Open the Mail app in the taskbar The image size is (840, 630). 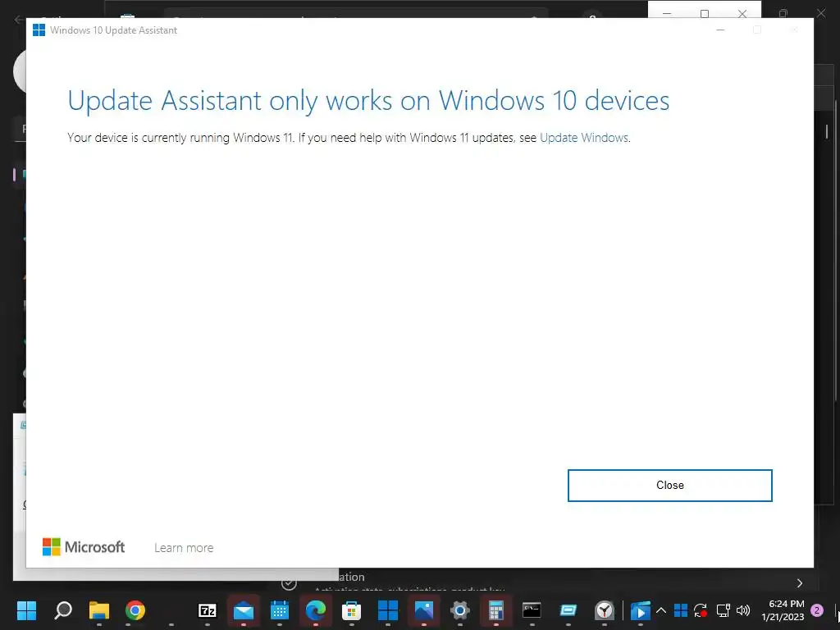243,610
